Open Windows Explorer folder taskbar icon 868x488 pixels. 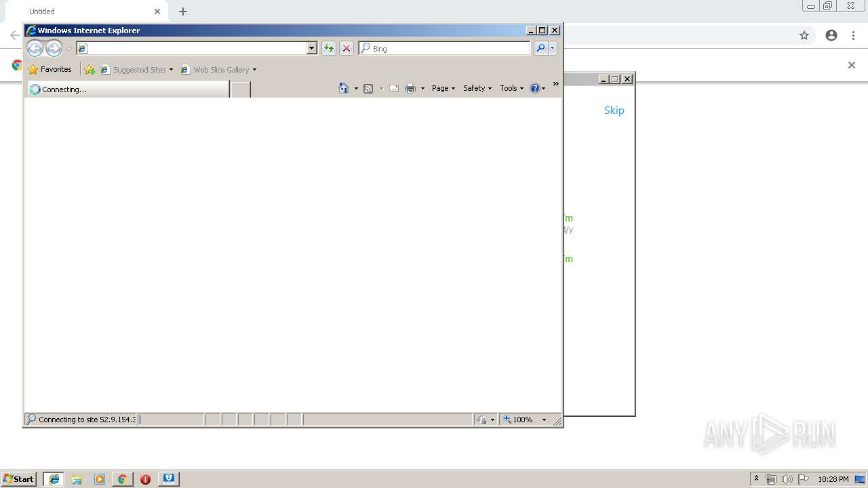(77, 479)
